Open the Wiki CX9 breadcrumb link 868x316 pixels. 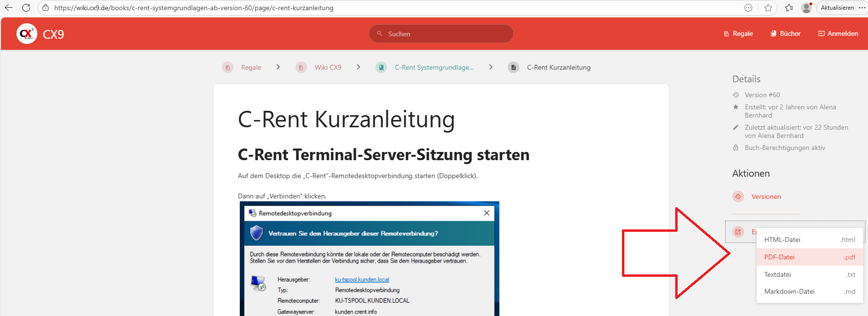coord(328,67)
